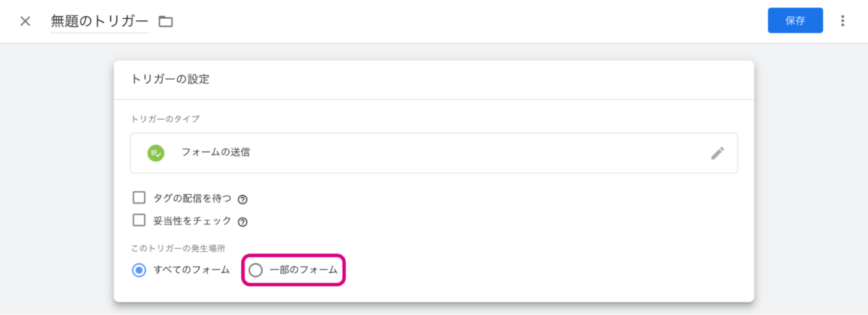Click the このトリガーの発生場所 section label
Viewport: 868px width, 315px height.
[169, 248]
